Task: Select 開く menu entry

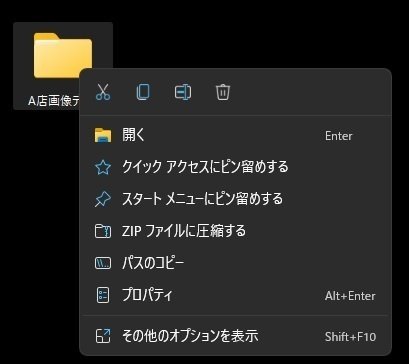Action: (x=235, y=136)
